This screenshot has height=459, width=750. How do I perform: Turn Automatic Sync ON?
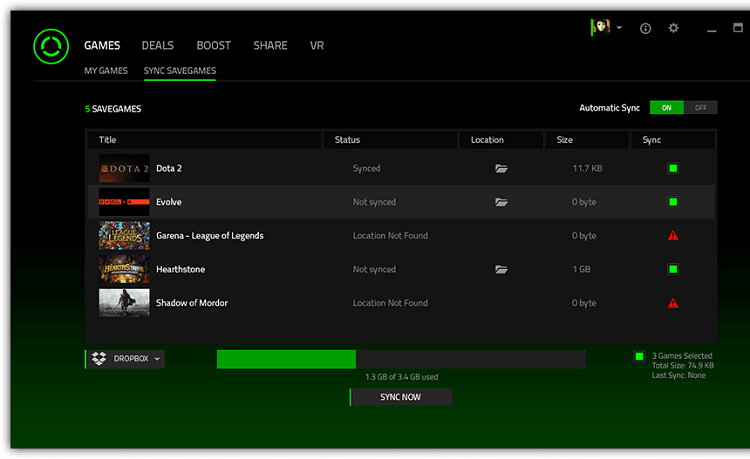(x=666, y=108)
